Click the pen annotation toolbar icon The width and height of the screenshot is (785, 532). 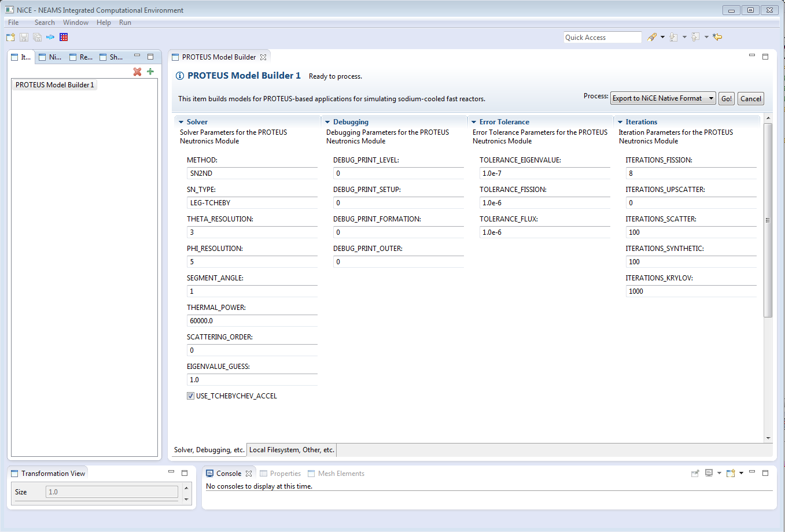652,37
